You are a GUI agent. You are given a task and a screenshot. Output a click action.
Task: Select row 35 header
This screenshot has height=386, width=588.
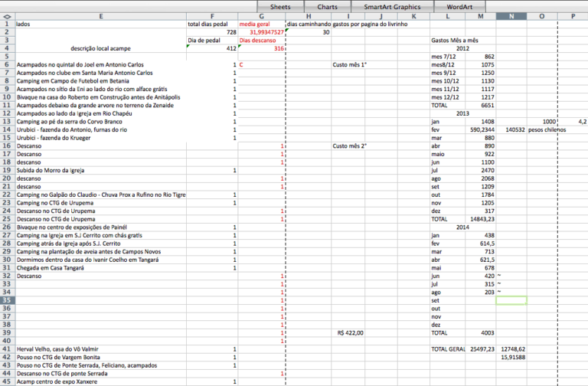click(x=7, y=300)
